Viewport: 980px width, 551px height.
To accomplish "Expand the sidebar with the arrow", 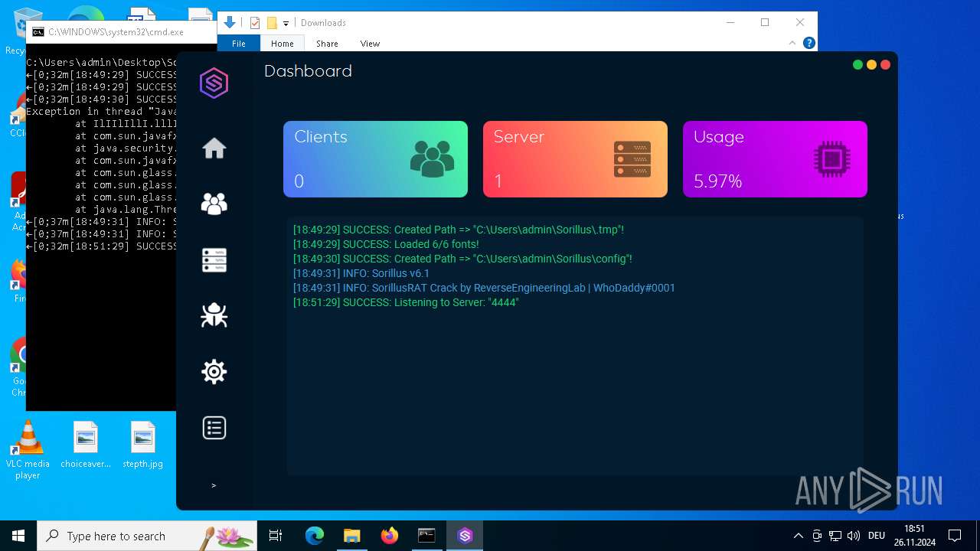I will tap(214, 485).
